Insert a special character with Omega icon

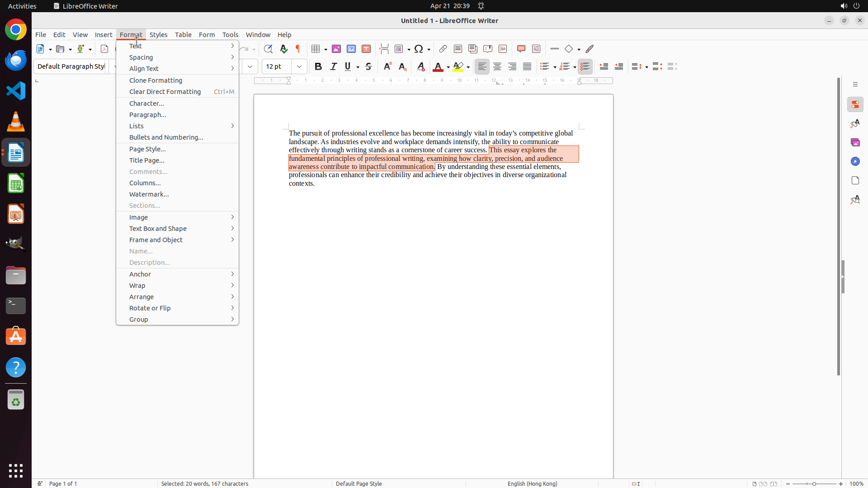click(x=419, y=49)
